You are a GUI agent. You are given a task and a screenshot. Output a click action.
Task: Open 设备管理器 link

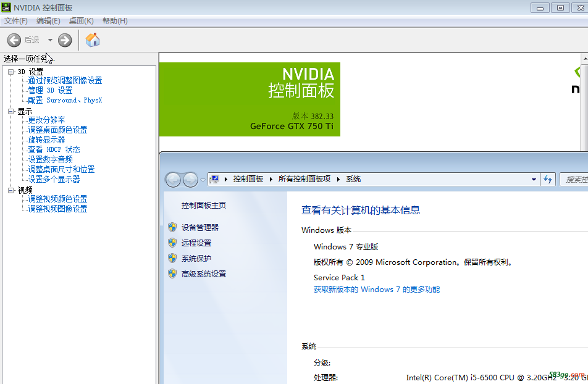point(200,228)
